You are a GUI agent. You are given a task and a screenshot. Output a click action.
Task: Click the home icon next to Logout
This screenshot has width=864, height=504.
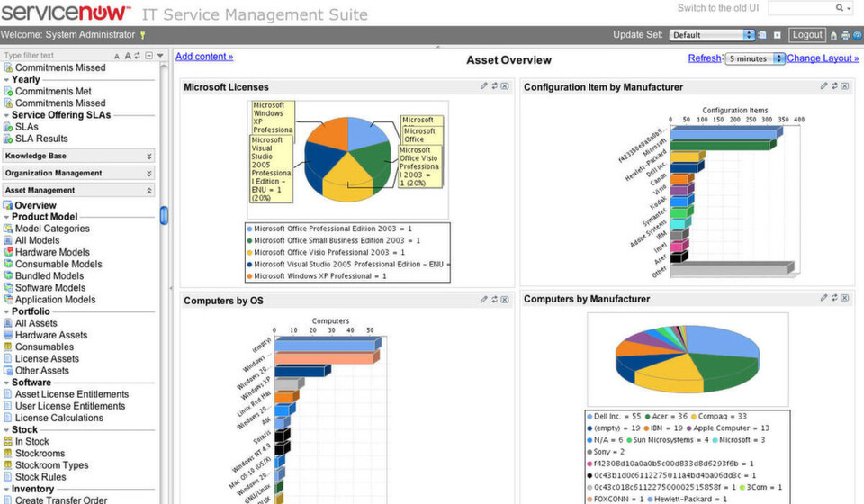(x=833, y=35)
